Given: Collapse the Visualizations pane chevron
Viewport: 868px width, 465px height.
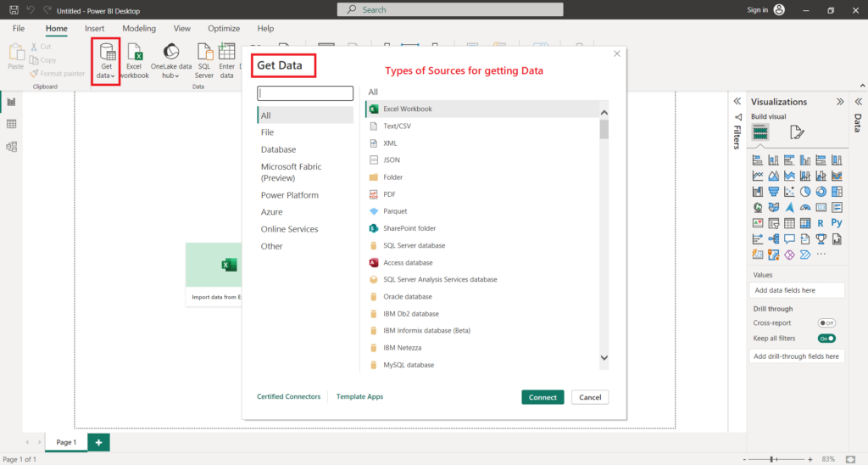Looking at the screenshot, I should (840, 102).
